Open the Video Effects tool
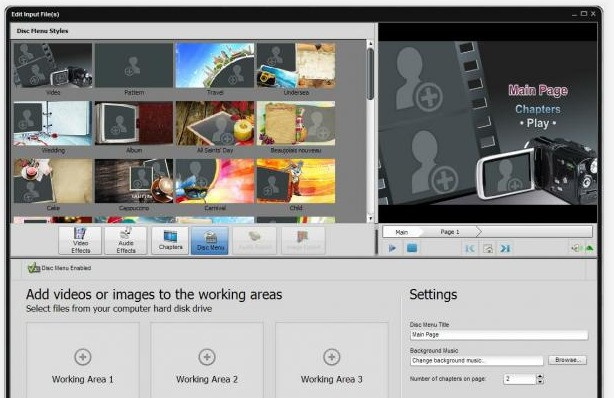Viewport: 614px width, 398px height. pos(80,241)
